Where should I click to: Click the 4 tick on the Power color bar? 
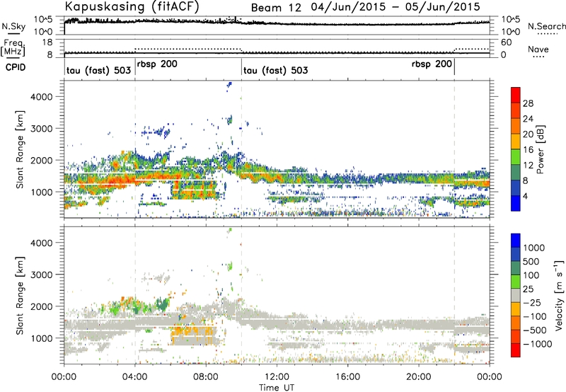coord(525,196)
